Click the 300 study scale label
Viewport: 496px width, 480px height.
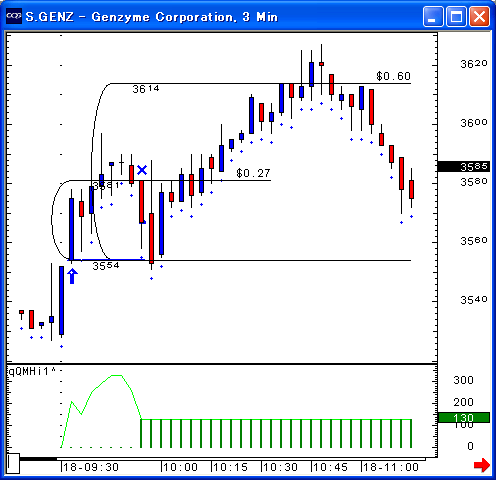464,380
